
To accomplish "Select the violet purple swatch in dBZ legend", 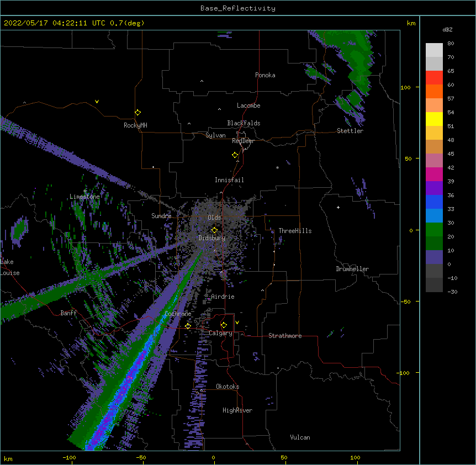I will [434, 188].
